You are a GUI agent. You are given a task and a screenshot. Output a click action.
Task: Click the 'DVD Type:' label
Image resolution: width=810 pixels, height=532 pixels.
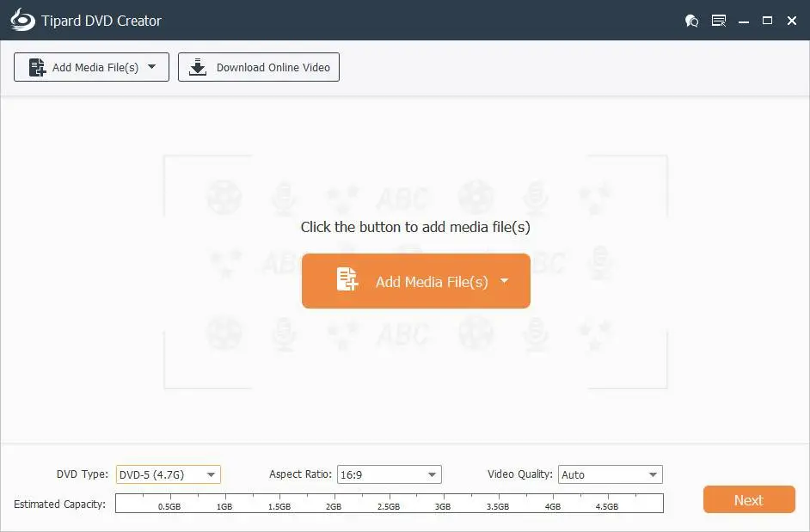[83, 474]
